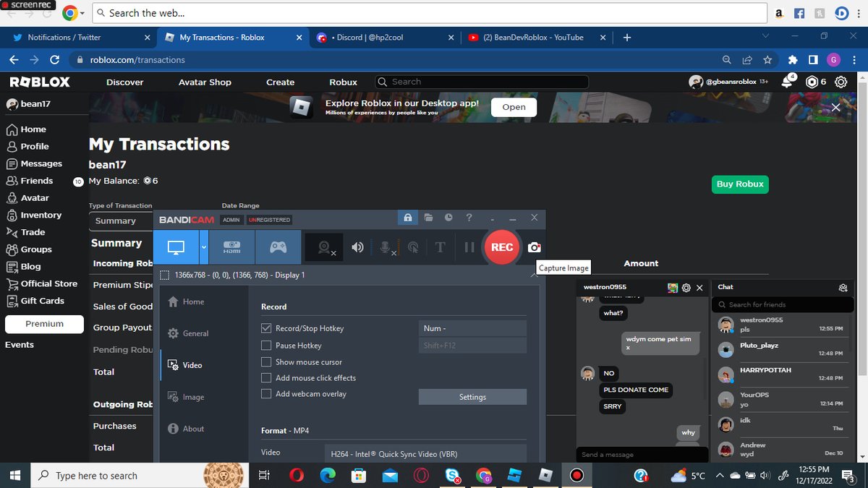Image resolution: width=868 pixels, height=488 pixels.
Task: Start recording with the red REC button
Action: (x=502, y=247)
